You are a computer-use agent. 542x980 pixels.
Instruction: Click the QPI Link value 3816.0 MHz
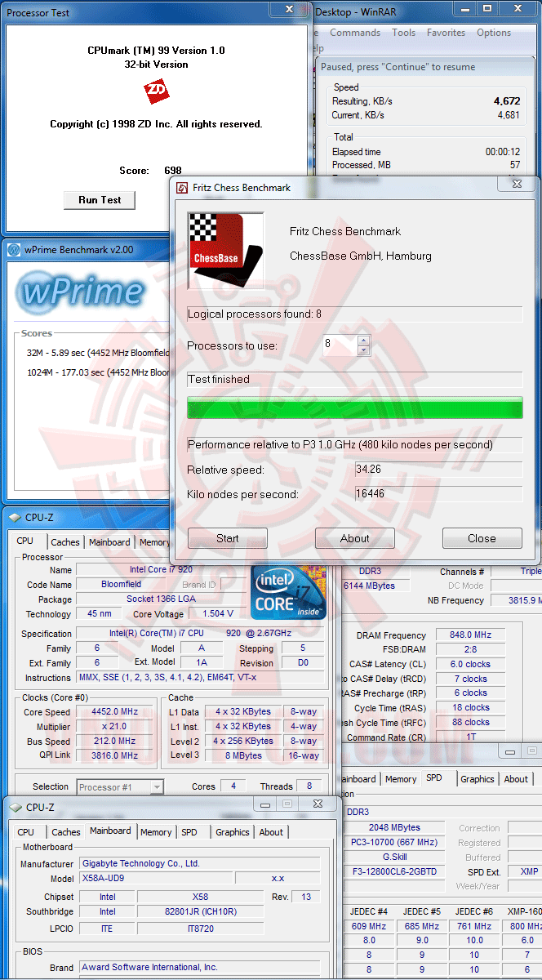point(114,756)
